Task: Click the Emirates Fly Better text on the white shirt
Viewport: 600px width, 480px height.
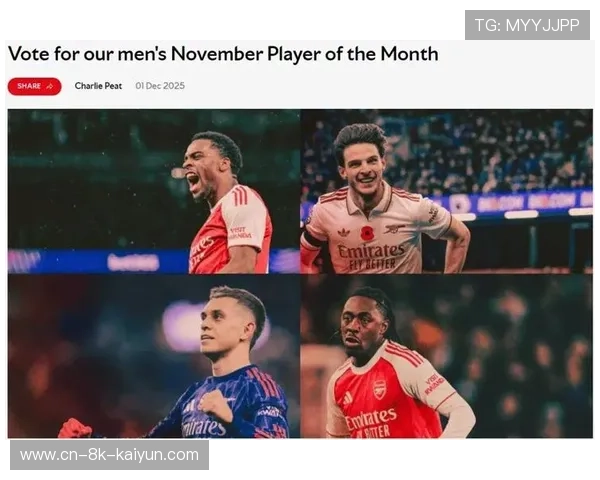Action: pyautogui.click(x=370, y=257)
